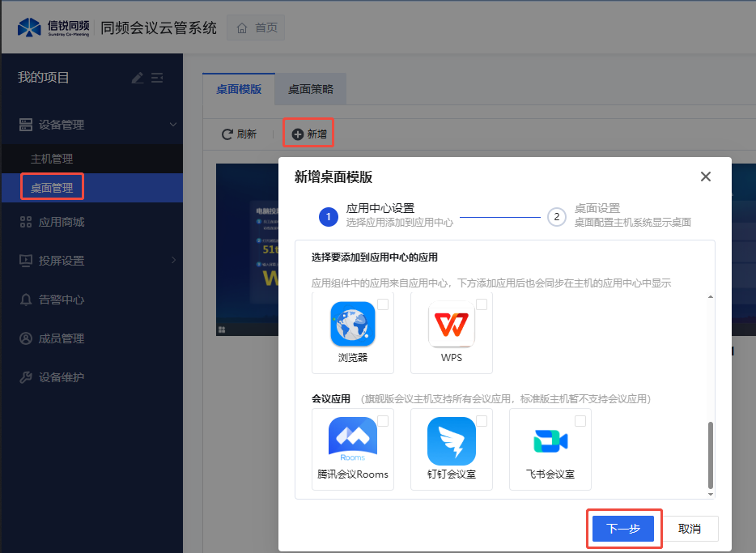Close the 新增桌面模版 dialog
The image size is (756, 553).
click(706, 177)
